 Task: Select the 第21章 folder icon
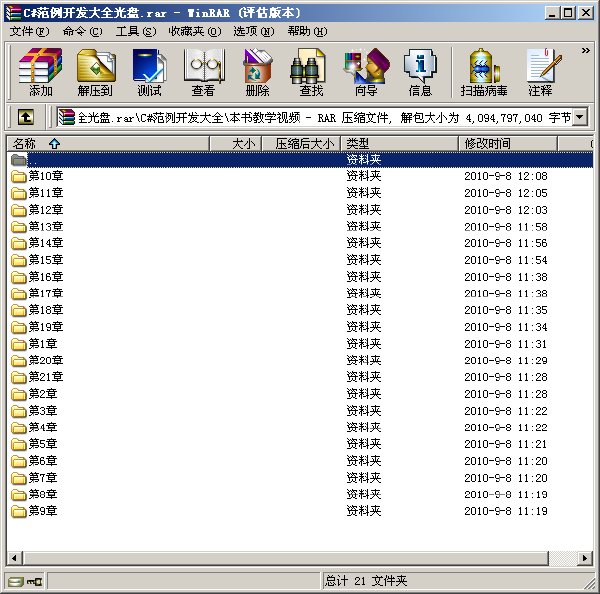point(18,377)
